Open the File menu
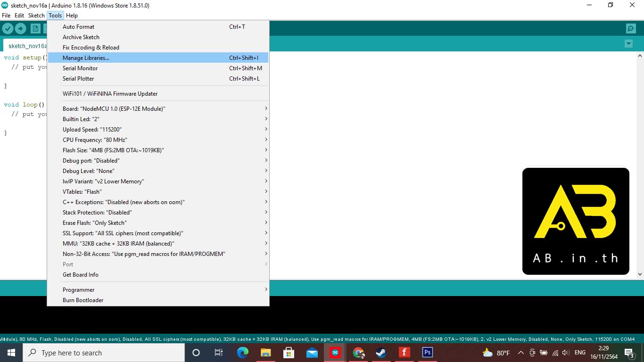 pos(6,16)
